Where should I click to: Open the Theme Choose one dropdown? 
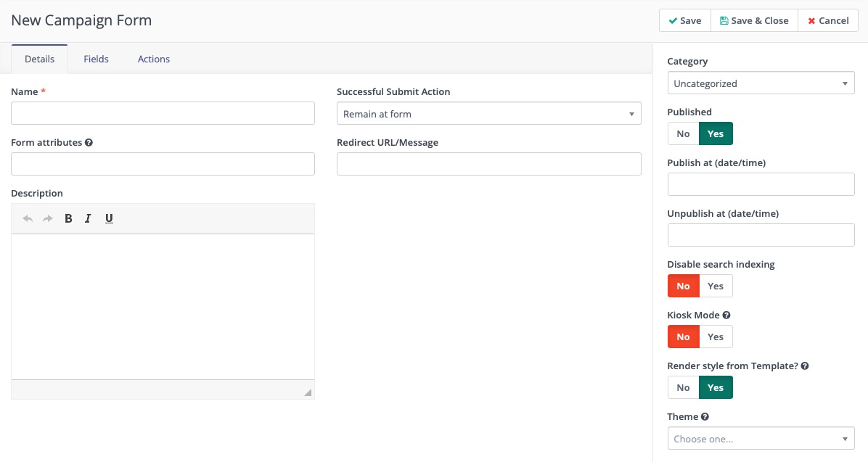coord(761,439)
